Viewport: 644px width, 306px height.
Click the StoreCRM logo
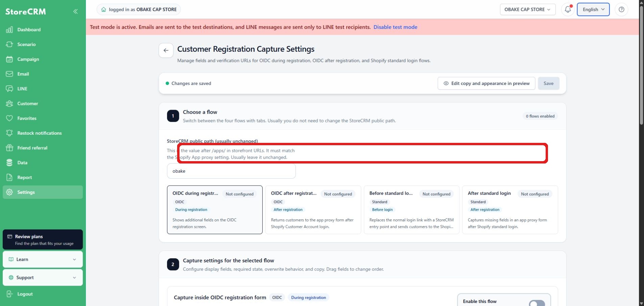click(26, 12)
